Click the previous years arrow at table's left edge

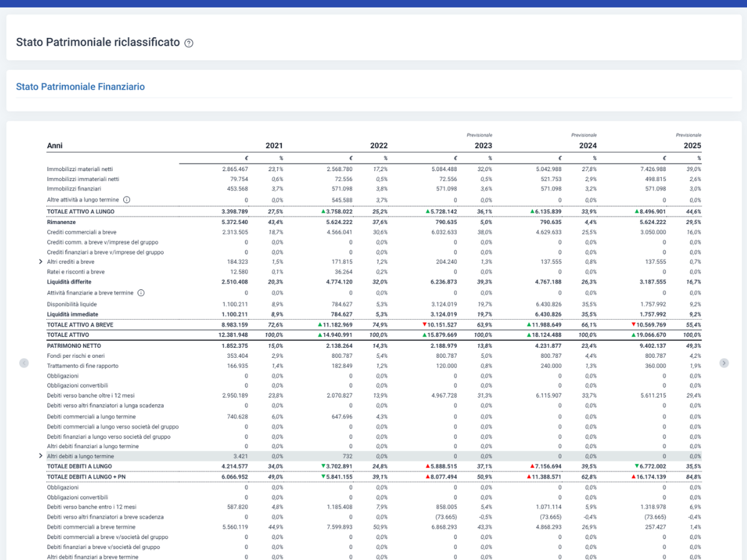coord(24,363)
